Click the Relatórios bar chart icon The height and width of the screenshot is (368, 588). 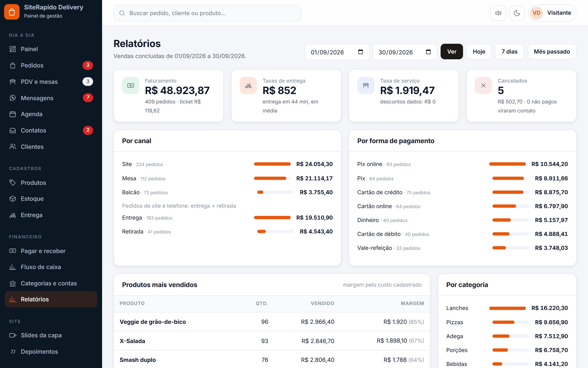click(13, 299)
